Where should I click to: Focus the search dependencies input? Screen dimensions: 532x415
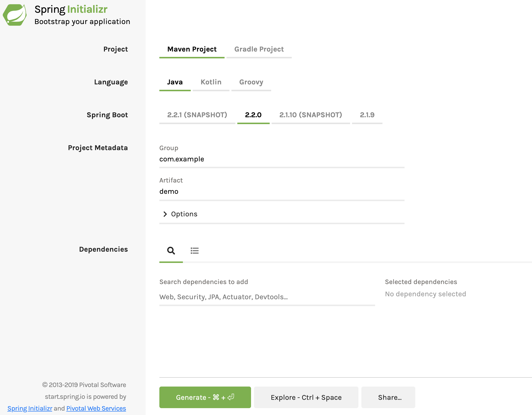[267, 297]
